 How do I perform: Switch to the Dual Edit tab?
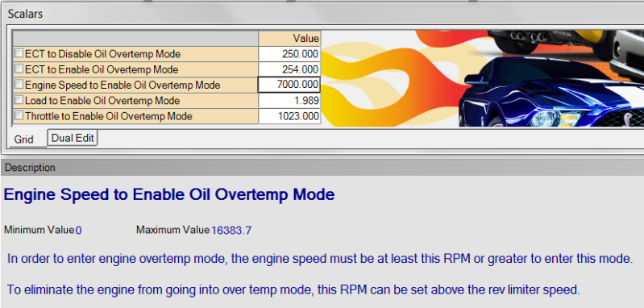pyautogui.click(x=73, y=138)
